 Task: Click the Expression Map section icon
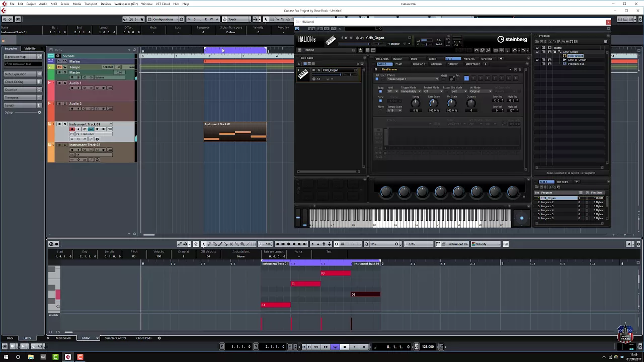(39, 57)
